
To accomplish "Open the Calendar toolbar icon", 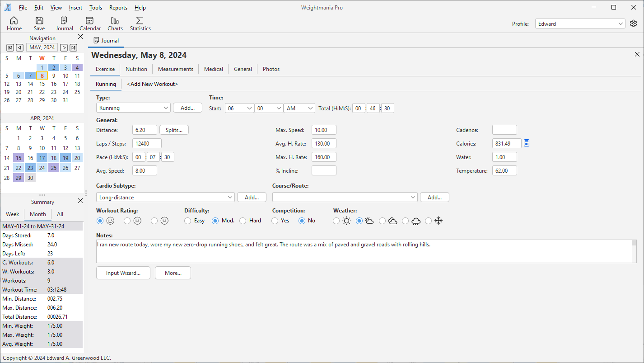I will click(x=90, y=24).
